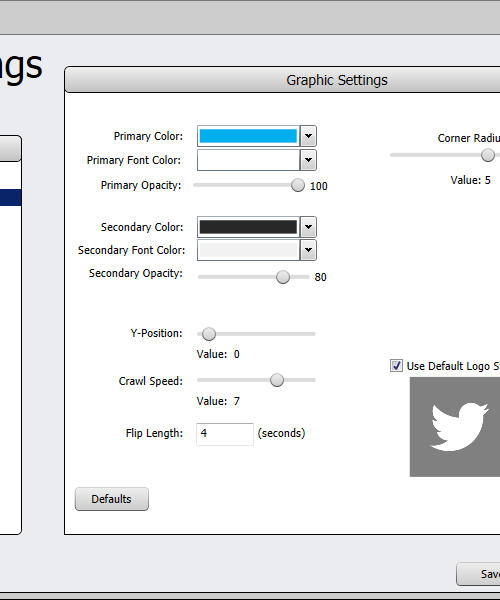Image resolution: width=500 pixels, height=600 pixels.
Task: Open the Primary Font Color dropdown arrow
Action: pos(308,160)
